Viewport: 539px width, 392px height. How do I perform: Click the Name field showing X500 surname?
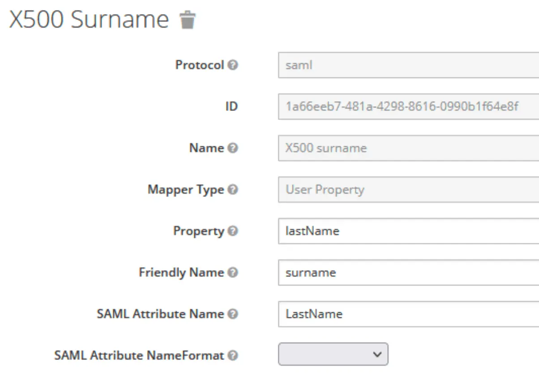[409, 148]
